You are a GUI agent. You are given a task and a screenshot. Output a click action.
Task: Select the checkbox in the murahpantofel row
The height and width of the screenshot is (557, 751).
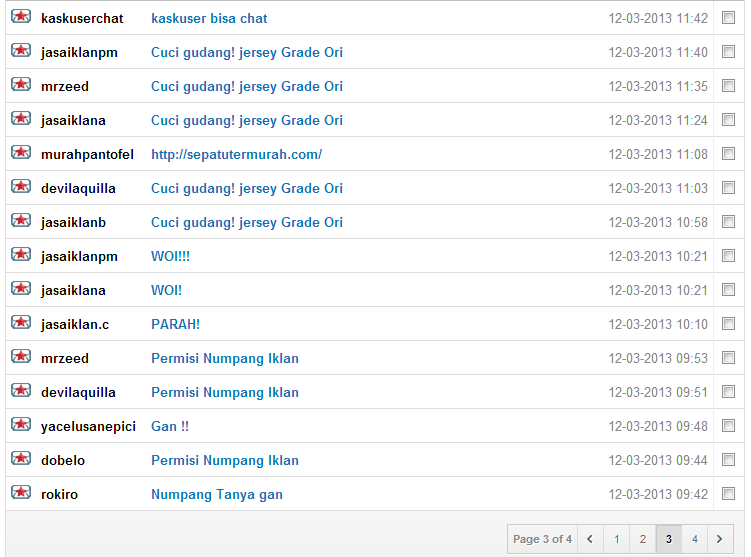(x=728, y=154)
